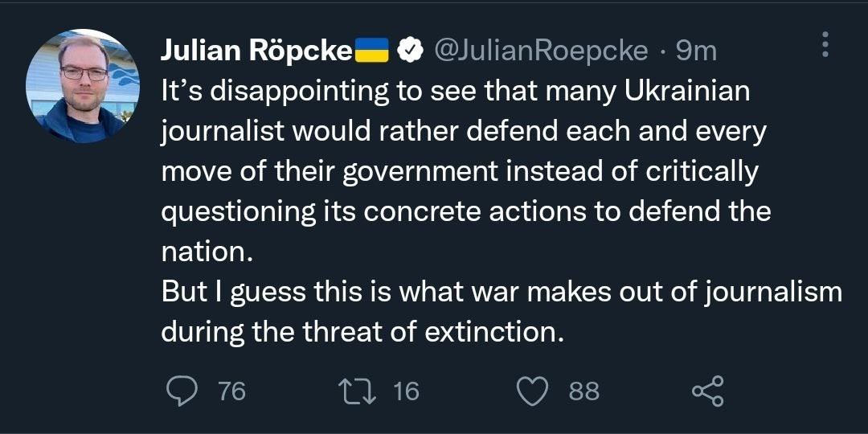Viewport: 868px width, 434px height.
Task: Click the blue verified checkmark badge
Action: point(411,51)
